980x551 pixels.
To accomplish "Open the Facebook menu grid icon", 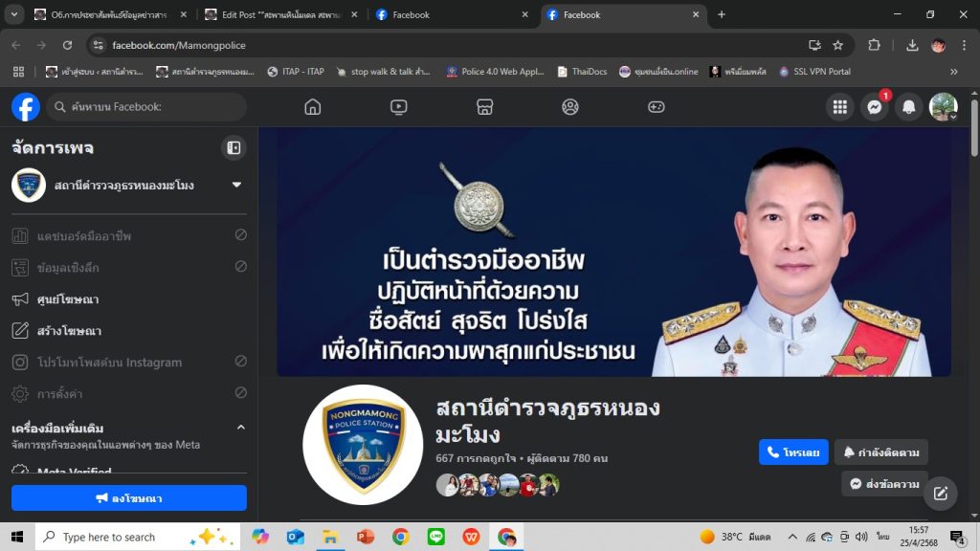I will pos(839,107).
